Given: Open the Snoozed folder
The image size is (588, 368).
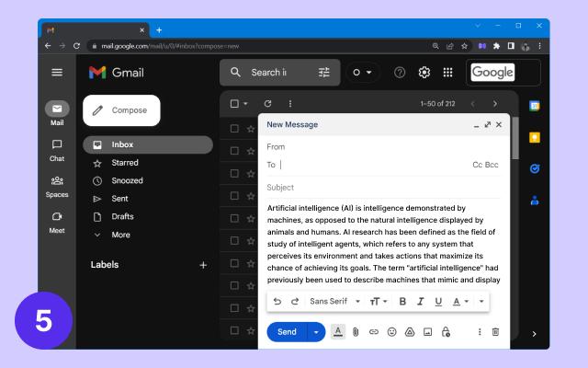Looking at the screenshot, I should pyautogui.click(x=127, y=180).
